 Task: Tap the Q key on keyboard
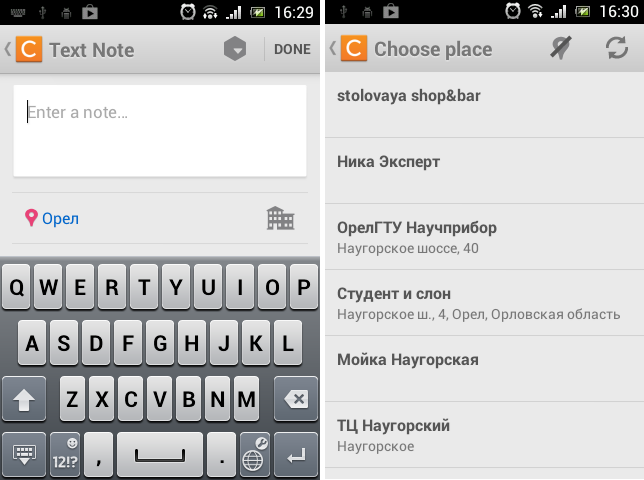point(16,287)
